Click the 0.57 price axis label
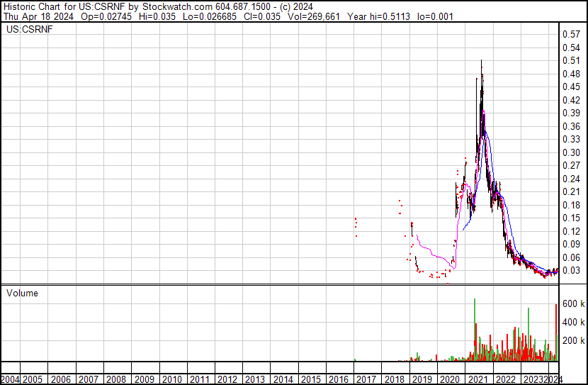Screen dimensions: 588x385 tap(571, 34)
